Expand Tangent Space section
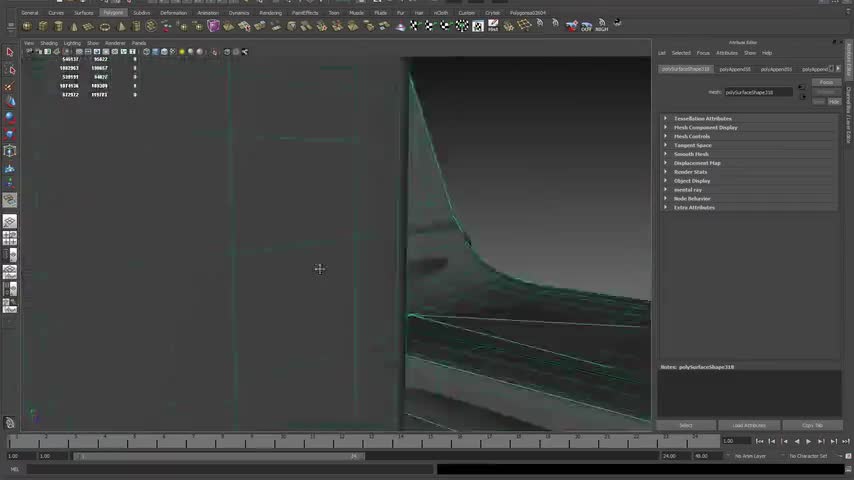The height and width of the screenshot is (480, 854). point(666,145)
